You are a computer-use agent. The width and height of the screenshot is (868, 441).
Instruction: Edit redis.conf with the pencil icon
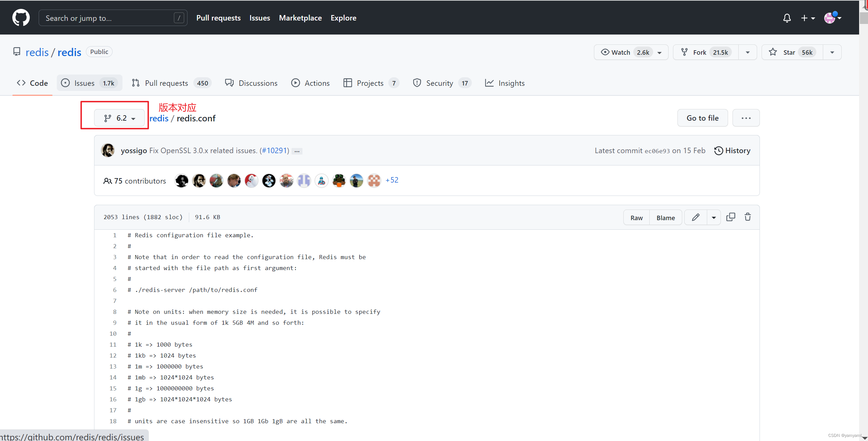pos(696,217)
